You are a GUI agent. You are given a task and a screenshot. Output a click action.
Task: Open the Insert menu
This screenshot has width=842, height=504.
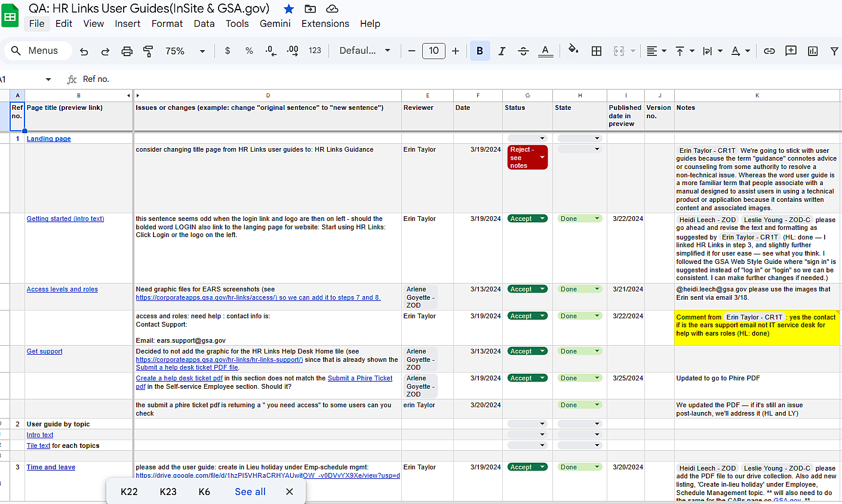(127, 23)
